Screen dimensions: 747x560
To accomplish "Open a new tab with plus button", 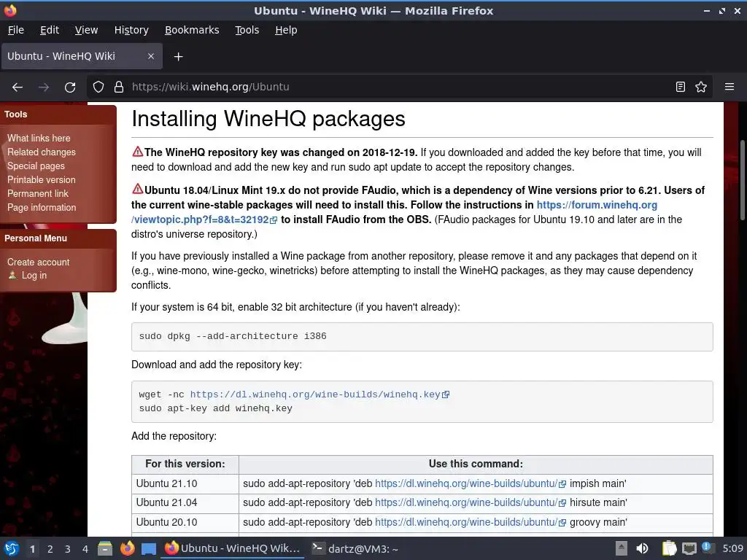I will 178,57.
